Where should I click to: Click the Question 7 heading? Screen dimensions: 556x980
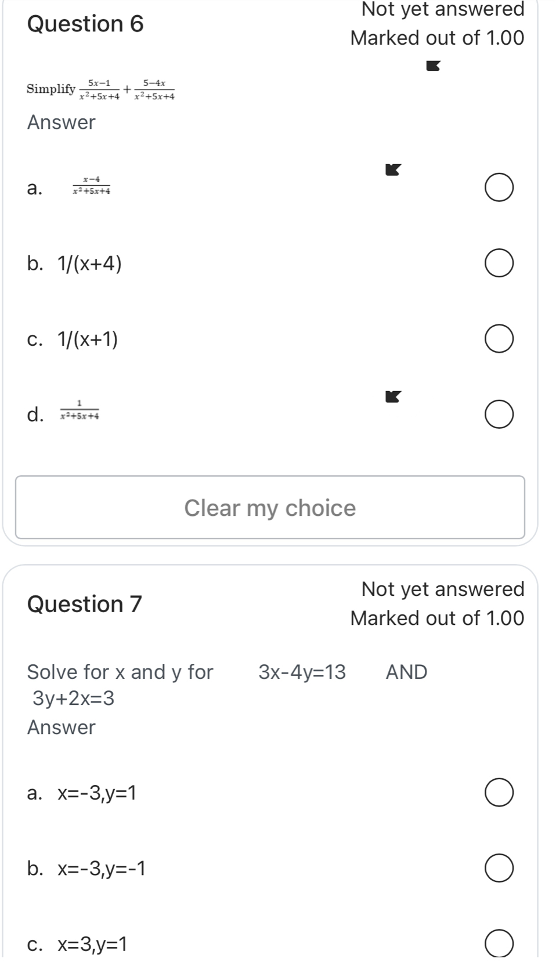point(85,604)
